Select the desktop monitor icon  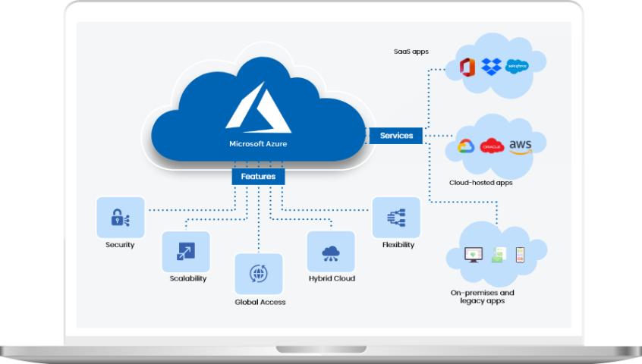pyautogui.click(x=474, y=256)
